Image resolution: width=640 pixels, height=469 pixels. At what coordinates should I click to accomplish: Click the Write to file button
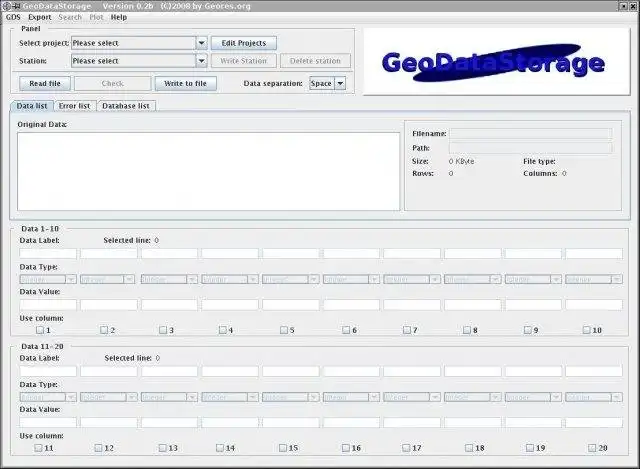(x=185, y=83)
